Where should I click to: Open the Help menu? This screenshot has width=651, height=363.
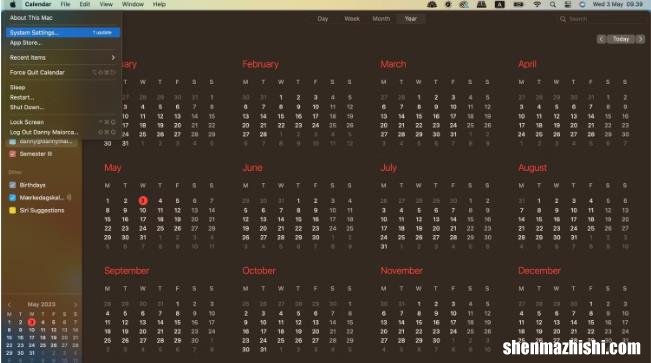[159, 4]
